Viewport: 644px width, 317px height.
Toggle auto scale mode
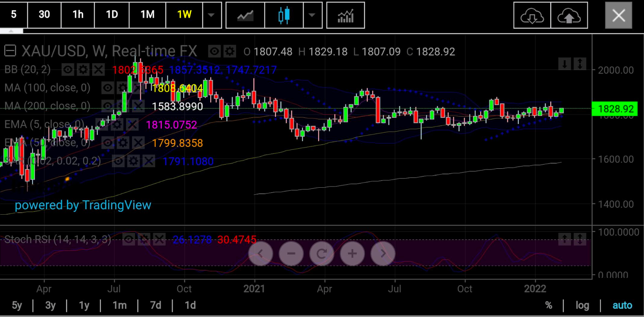pyautogui.click(x=622, y=305)
